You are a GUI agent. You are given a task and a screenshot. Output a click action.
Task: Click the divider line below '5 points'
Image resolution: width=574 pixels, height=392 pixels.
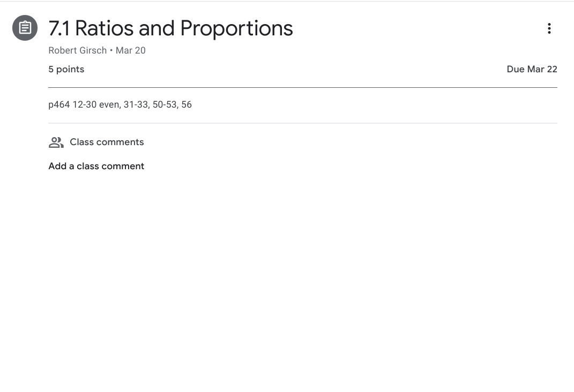point(302,87)
